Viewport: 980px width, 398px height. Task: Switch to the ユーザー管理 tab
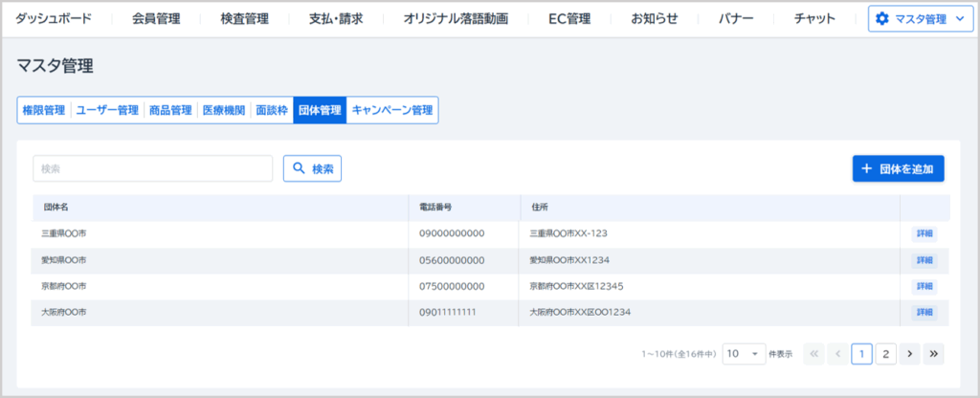coord(107,110)
